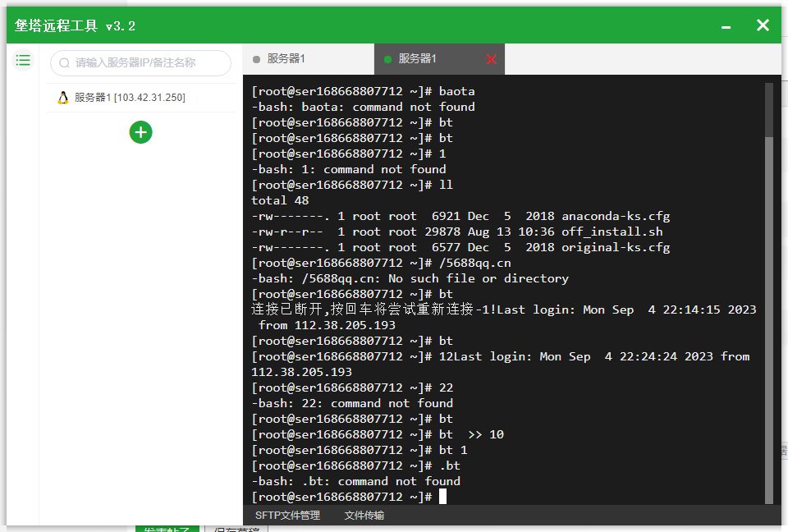The width and height of the screenshot is (788, 532).
Task: Switch to the first 服务器1 tab with gray dot
Action: (x=308, y=59)
